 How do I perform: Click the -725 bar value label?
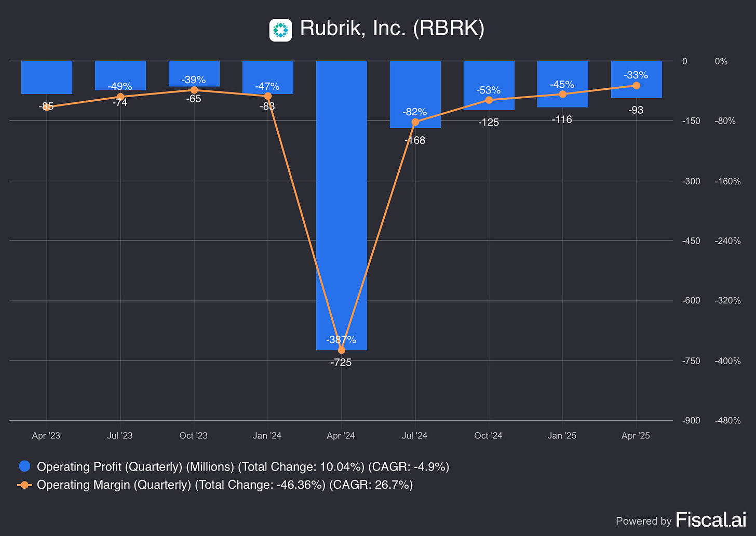(x=341, y=363)
